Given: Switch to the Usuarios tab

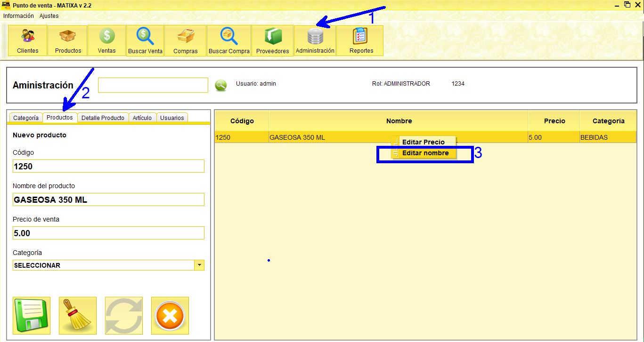Looking at the screenshot, I should pyautogui.click(x=171, y=117).
